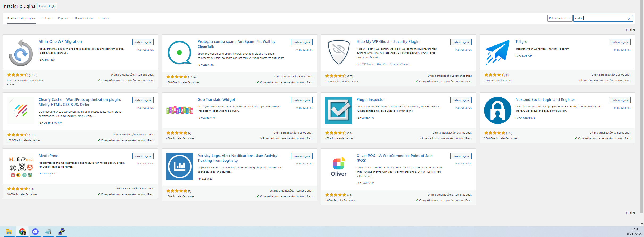
Task: Switch to Chrome in the taskbar
Action: (x=22, y=232)
